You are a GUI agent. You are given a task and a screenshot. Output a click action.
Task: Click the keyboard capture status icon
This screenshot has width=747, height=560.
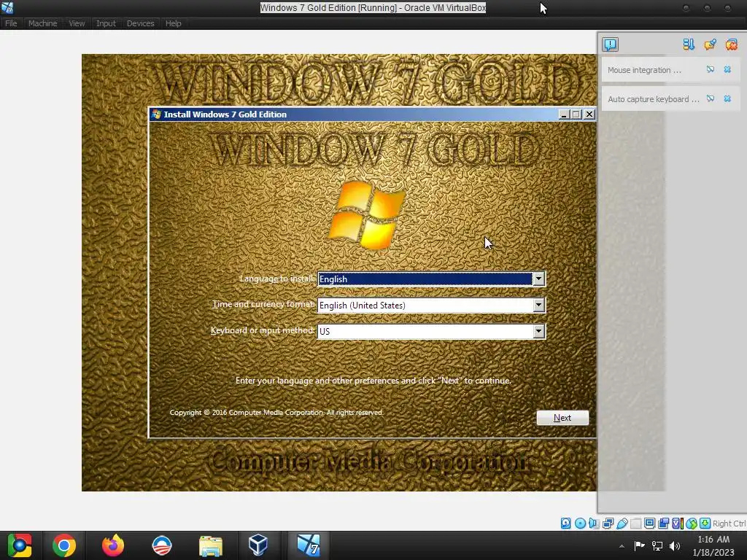pos(705,524)
